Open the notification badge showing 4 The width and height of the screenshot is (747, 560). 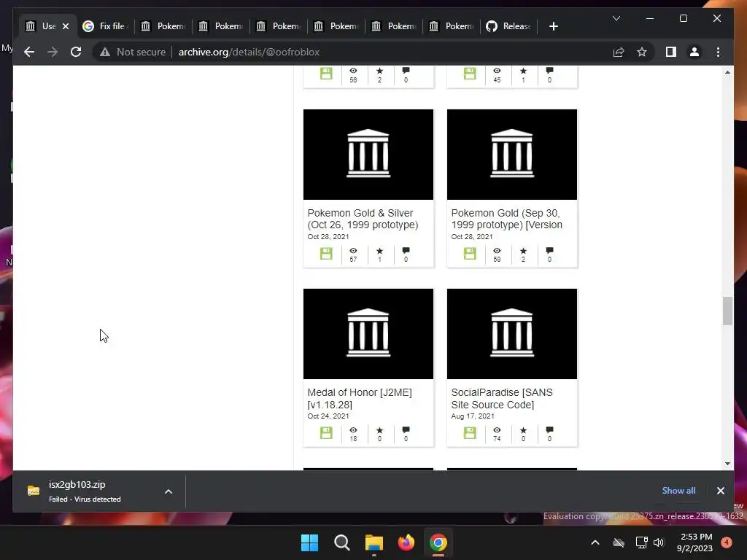click(727, 542)
